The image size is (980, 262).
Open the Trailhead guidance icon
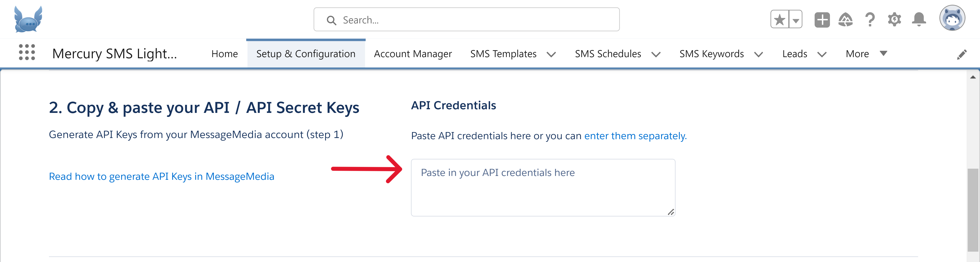coord(845,20)
